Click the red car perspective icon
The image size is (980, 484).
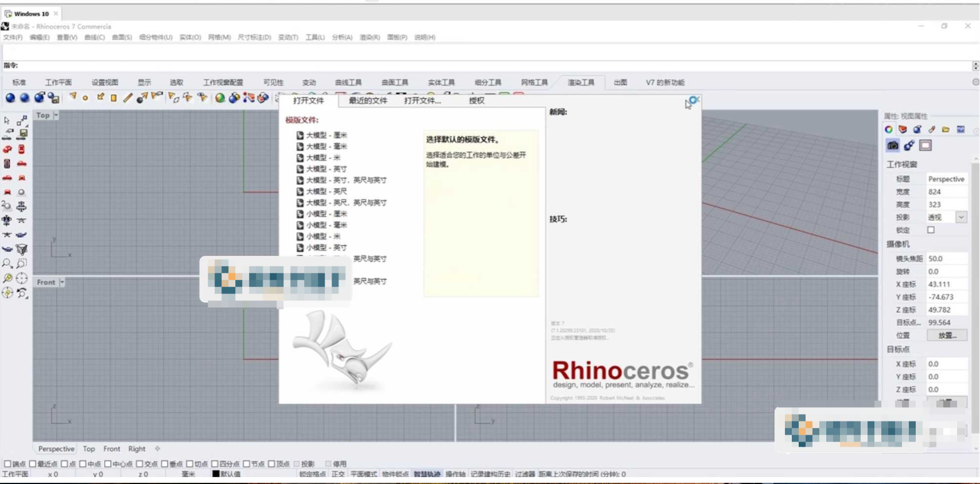tap(7, 149)
